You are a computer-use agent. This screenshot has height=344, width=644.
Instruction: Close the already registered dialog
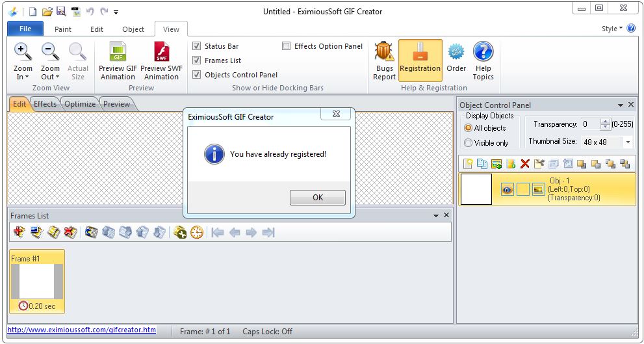(x=336, y=114)
